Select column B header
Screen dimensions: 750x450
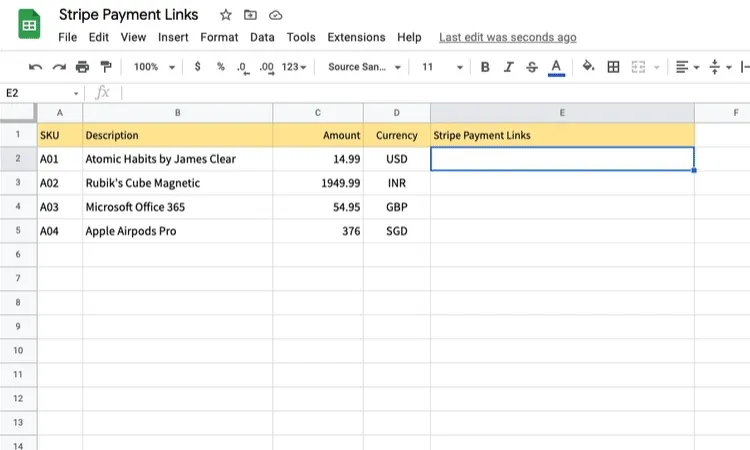pos(177,113)
